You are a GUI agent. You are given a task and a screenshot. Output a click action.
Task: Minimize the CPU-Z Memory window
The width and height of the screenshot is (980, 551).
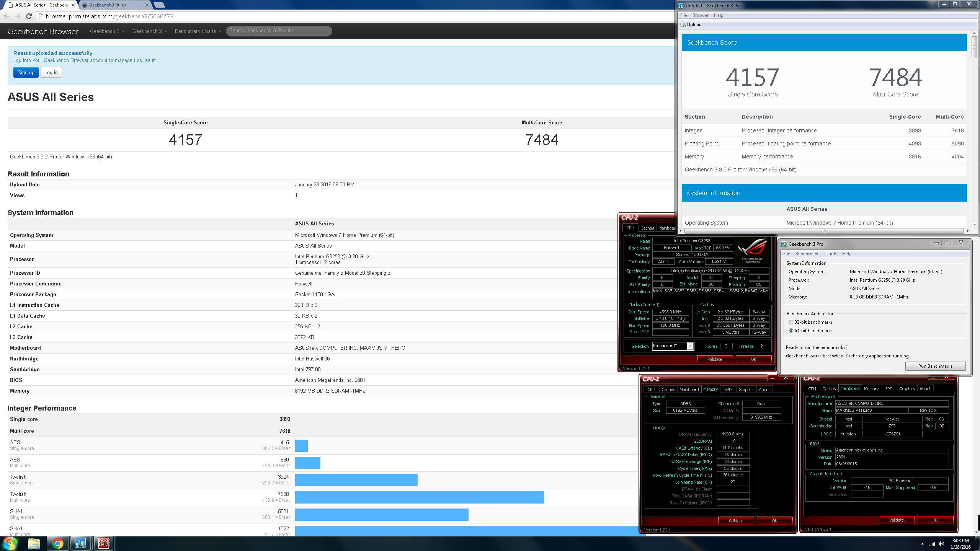(x=773, y=378)
